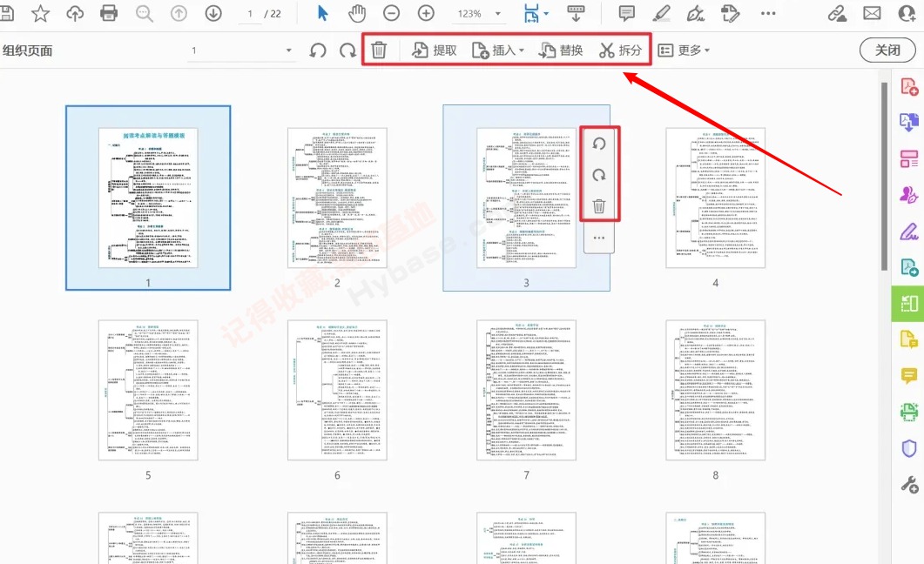Click the 替换 replace button

(x=561, y=50)
